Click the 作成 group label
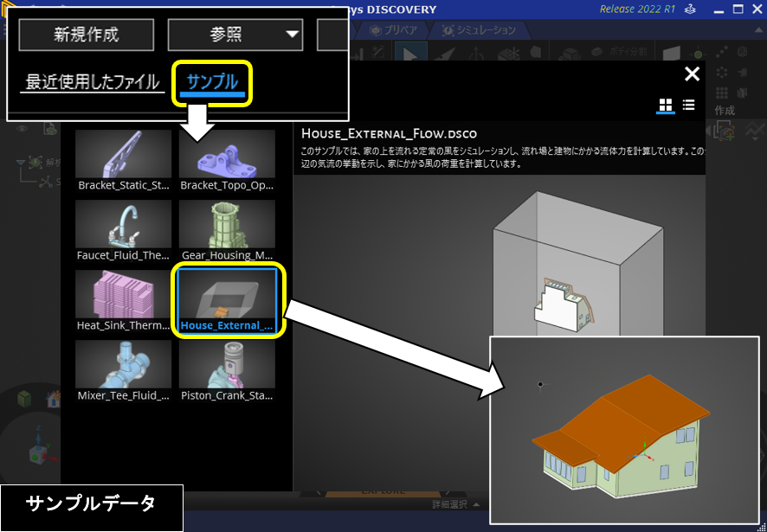 click(725, 111)
